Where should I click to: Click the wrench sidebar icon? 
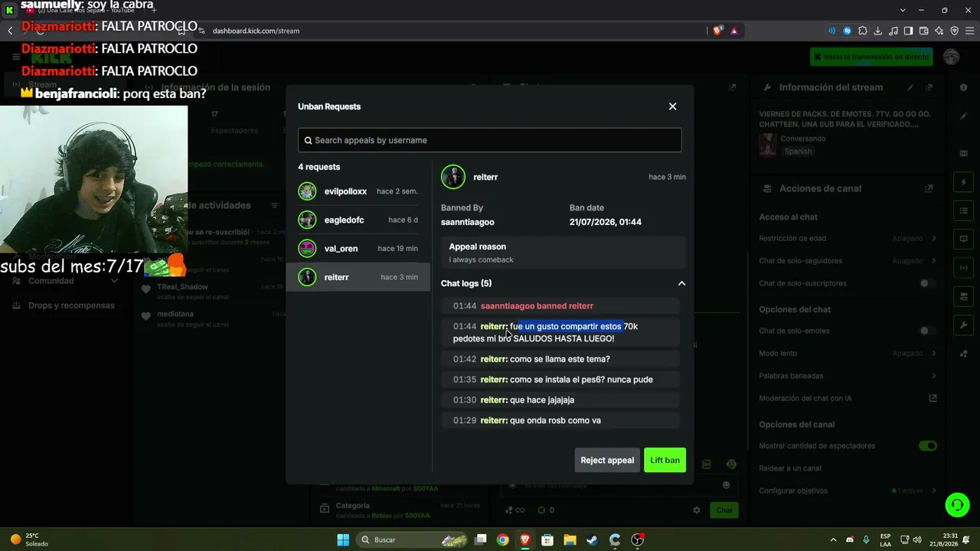click(x=963, y=325)
